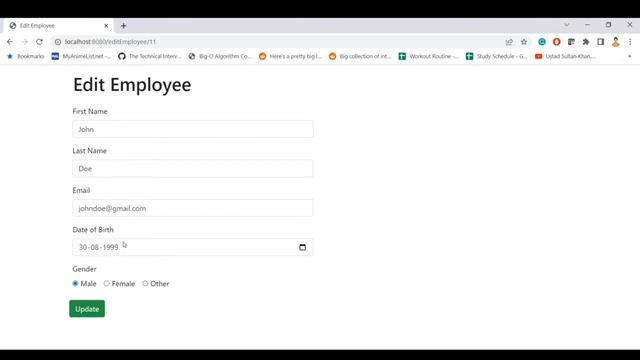Select the Other gender radio button

pos(145,283)
